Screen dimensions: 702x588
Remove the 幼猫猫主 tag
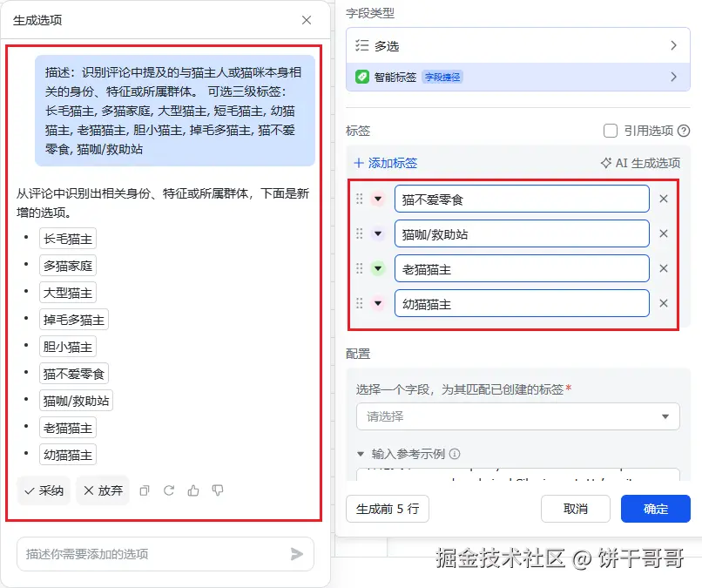(x=664, y=303)
